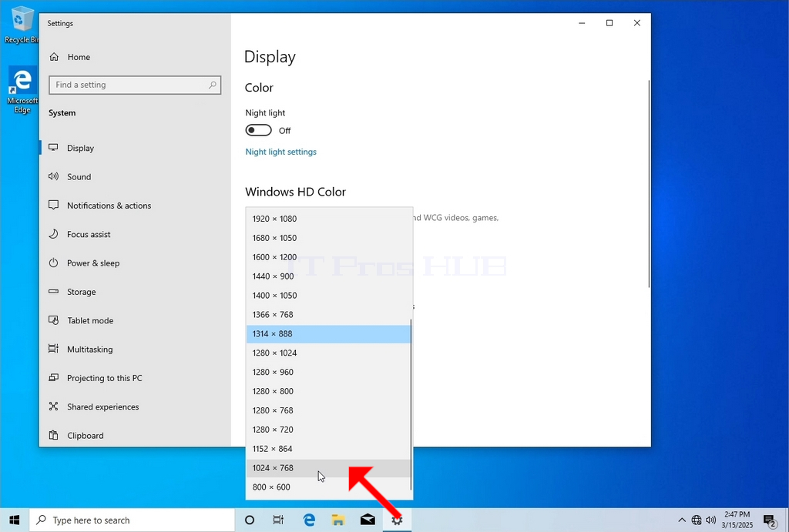This screenshot has height=532, width=789.
Task: Click the Tablet mode icon
Action: (x=53, y=320)
